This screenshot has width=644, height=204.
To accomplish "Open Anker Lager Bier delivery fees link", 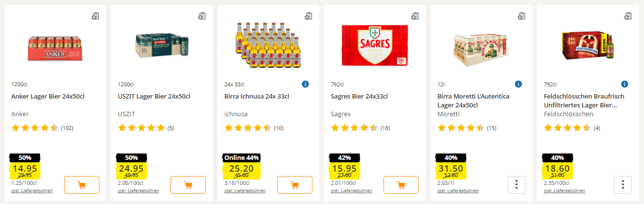I will click(32, 191).
